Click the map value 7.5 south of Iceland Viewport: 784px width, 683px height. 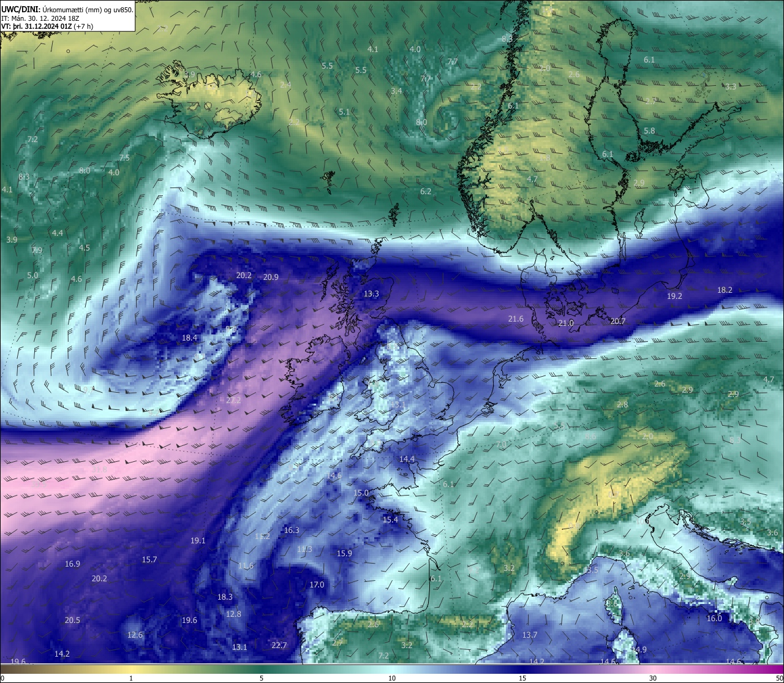click(124, 157)
